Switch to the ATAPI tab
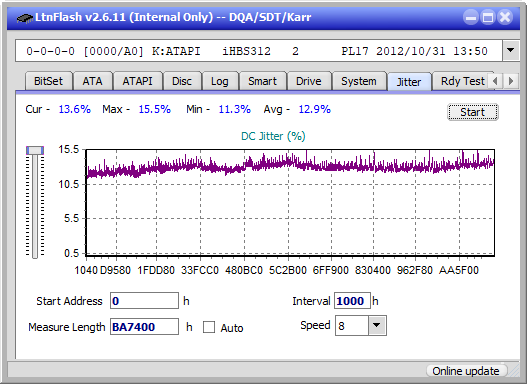The width and height of the screenshot is (527, 384). tap(137, 81)
